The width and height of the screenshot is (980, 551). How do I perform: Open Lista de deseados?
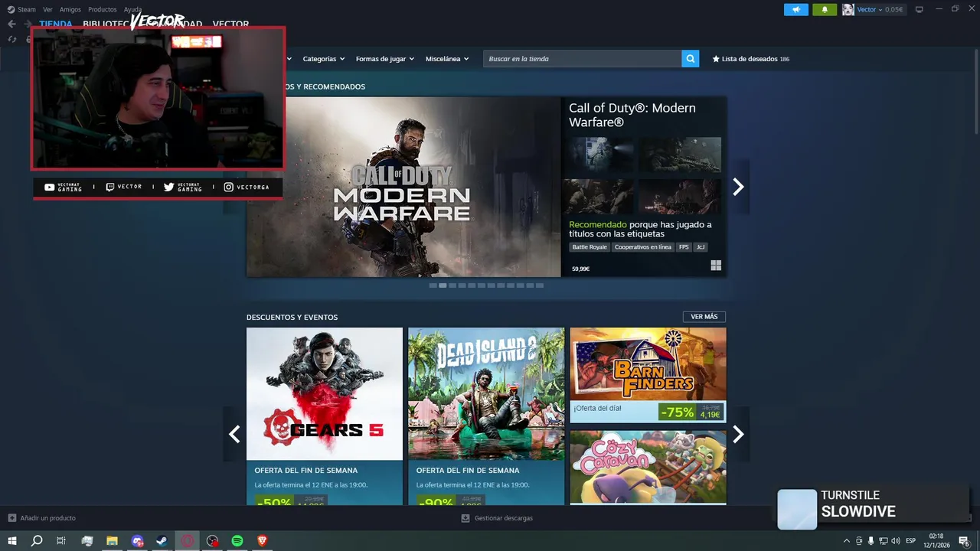click(750, 59)
